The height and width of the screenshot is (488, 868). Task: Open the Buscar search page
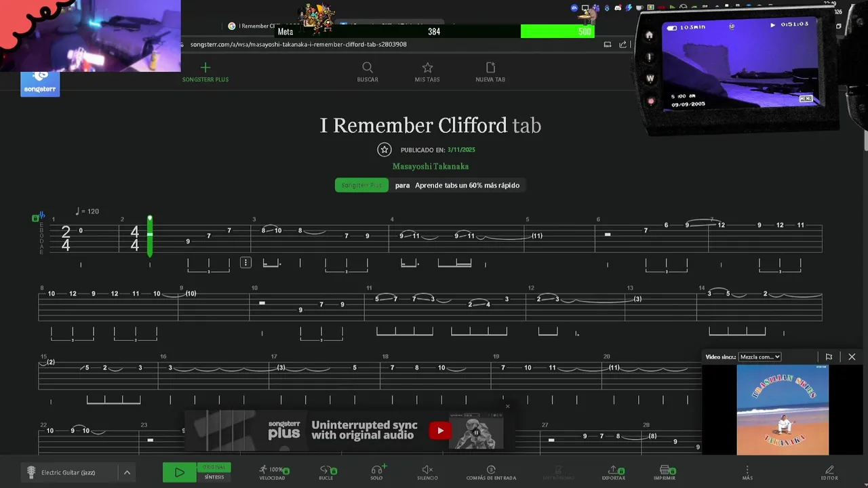pos(368,73)
